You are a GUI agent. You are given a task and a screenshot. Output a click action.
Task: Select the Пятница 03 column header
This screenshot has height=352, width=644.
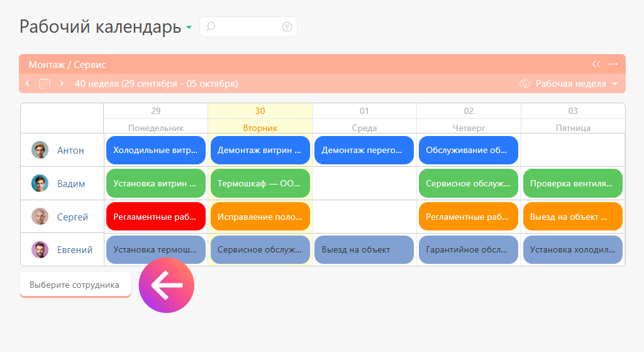point(573,118)
